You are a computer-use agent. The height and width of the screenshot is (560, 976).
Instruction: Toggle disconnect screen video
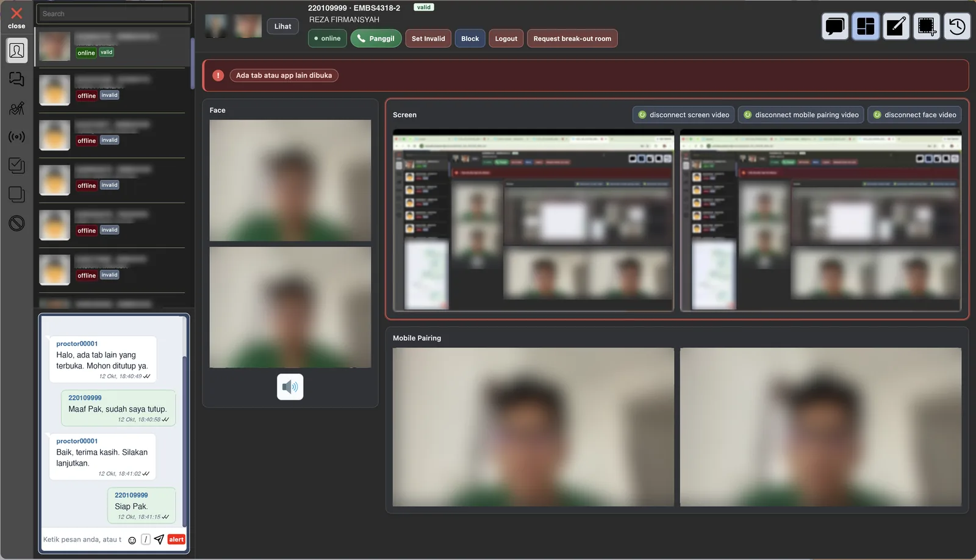pos(683,115)
